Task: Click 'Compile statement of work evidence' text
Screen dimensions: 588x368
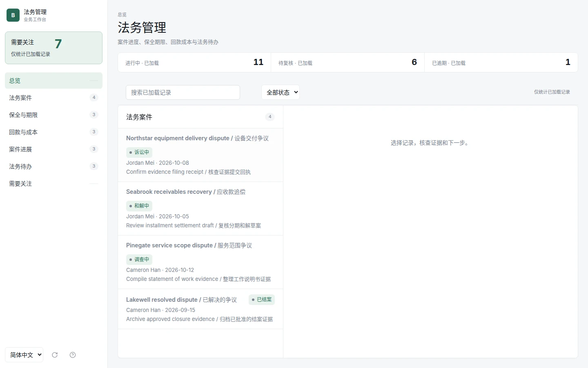Action: [172, 279]
